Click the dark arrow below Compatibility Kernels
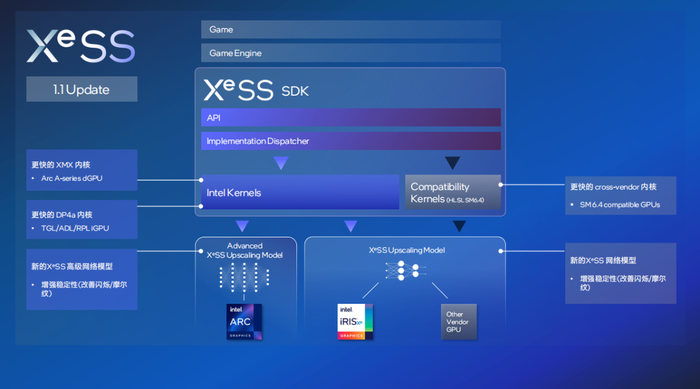 pyautogui.click(x=459, y=226)
